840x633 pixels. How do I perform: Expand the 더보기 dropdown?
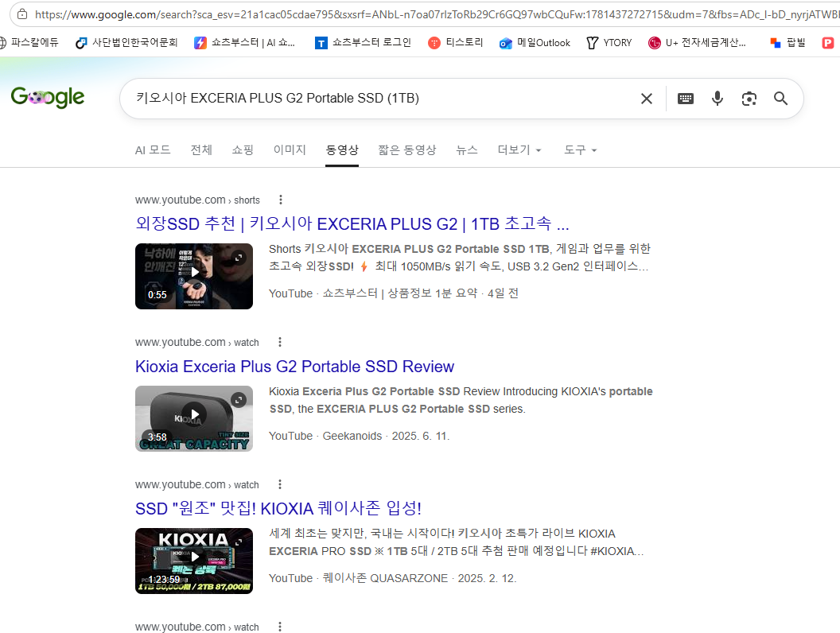519,150
